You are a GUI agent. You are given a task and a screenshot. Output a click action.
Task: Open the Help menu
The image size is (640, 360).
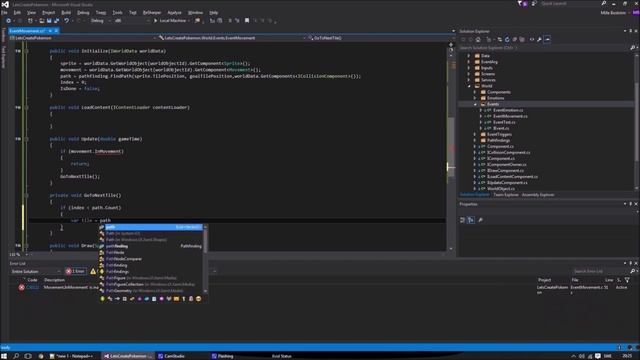[x=213, y=13]
